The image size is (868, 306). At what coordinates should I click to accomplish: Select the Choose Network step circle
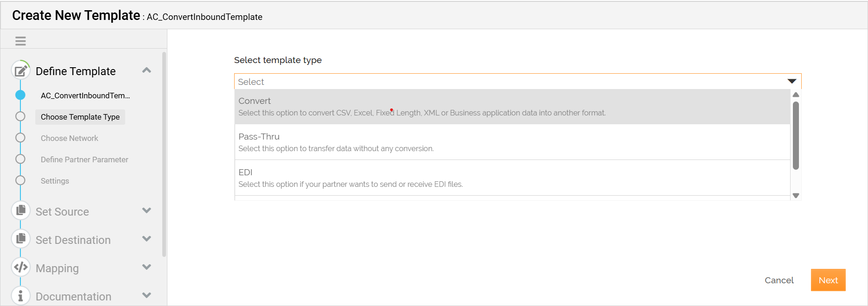[x=20, y=138]
